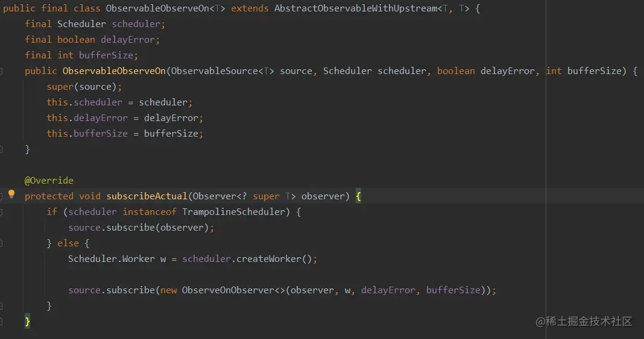
Task: Click Scheduler.Worker type declaration
Action: 112,259
